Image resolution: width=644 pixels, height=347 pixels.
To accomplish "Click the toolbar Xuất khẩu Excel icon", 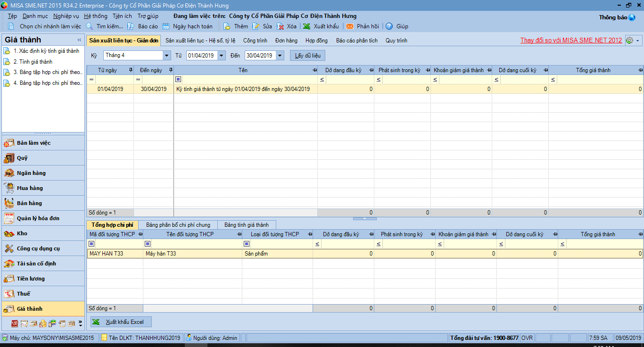I will (x=306, y=26).
